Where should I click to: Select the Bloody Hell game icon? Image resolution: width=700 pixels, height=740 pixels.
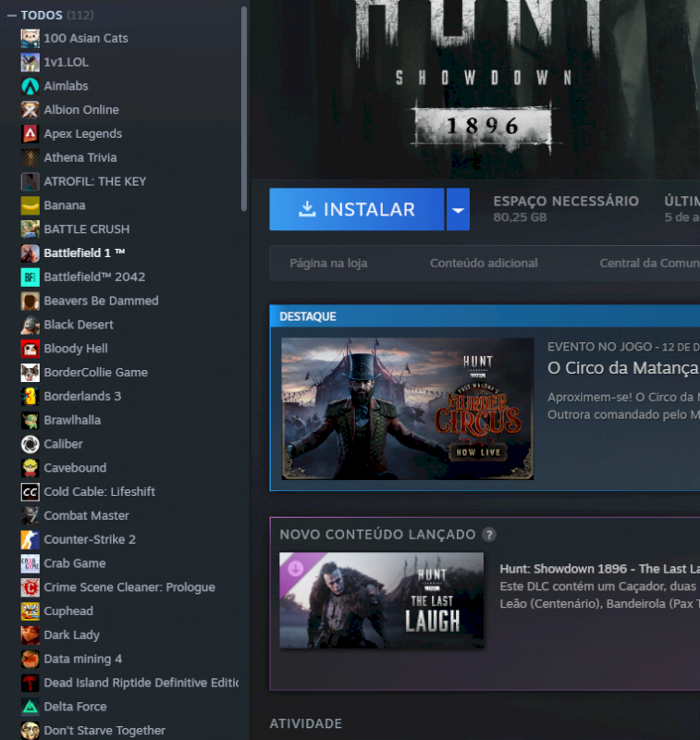[30, 349]
